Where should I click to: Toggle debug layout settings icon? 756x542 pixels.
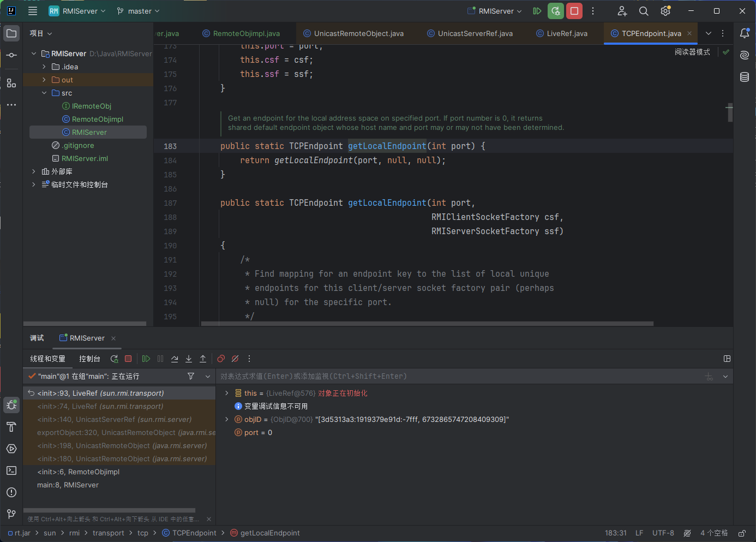727,359
